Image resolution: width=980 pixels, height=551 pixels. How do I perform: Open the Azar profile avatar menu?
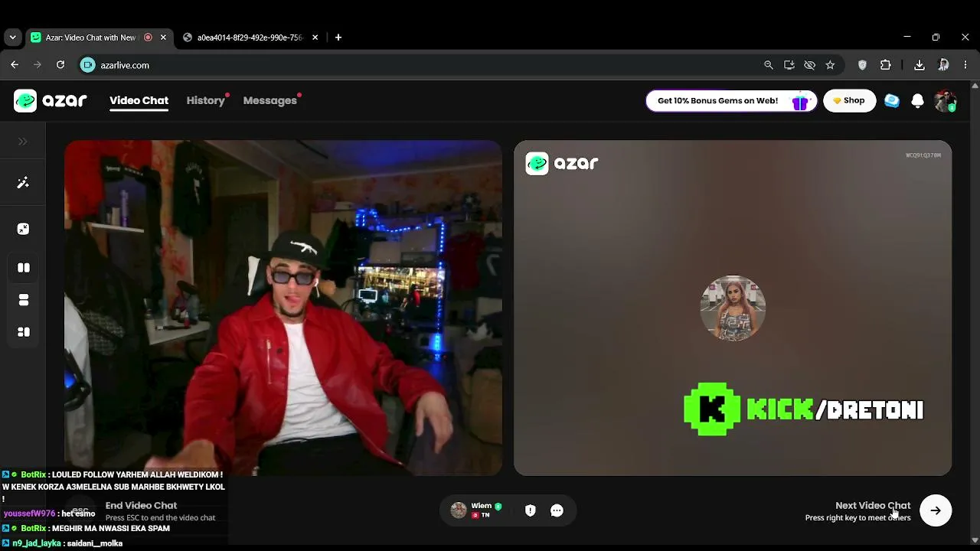click(x=945, y=101)
